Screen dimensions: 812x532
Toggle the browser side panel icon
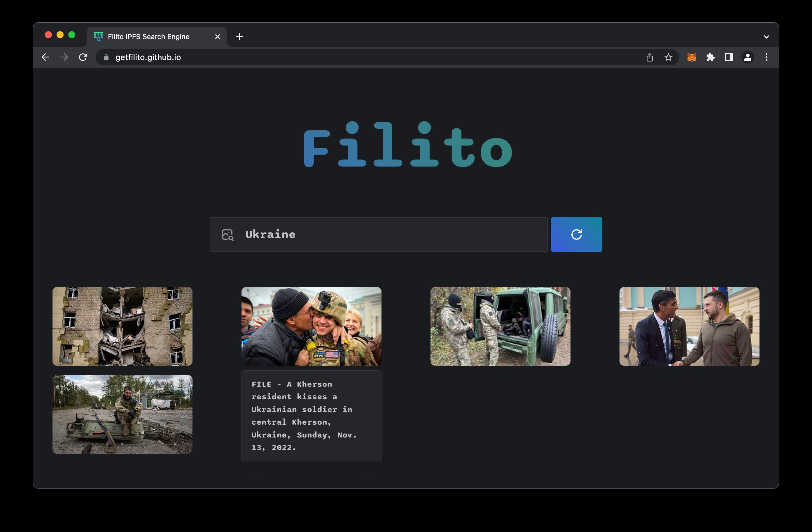coord(729,57)
